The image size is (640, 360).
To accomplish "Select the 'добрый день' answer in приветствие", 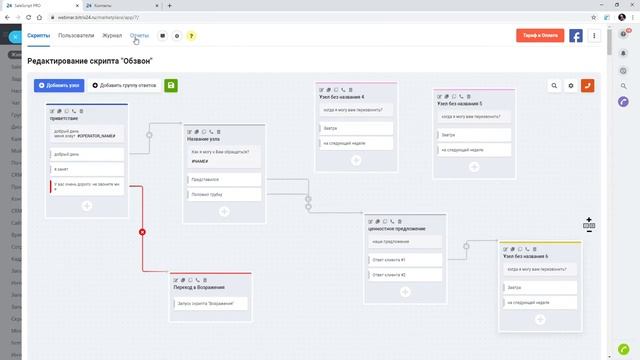I will pyautogui.click(x=87, y=154).
